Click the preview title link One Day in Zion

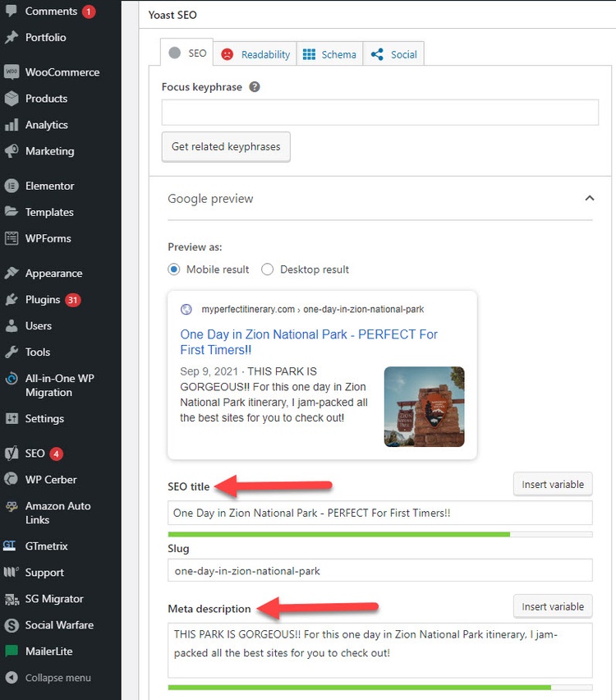(x=309, y=342)
